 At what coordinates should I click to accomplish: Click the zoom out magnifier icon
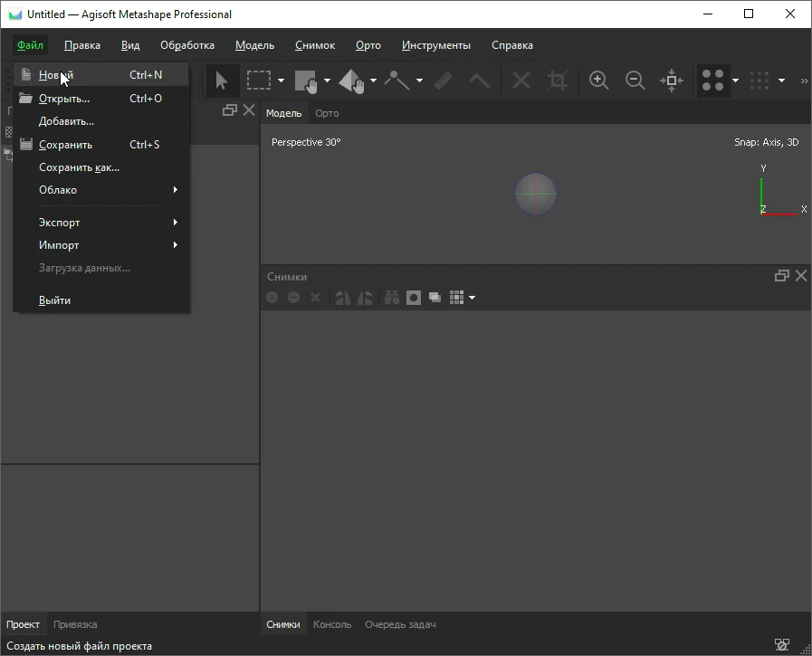click(x=635, y=81)
